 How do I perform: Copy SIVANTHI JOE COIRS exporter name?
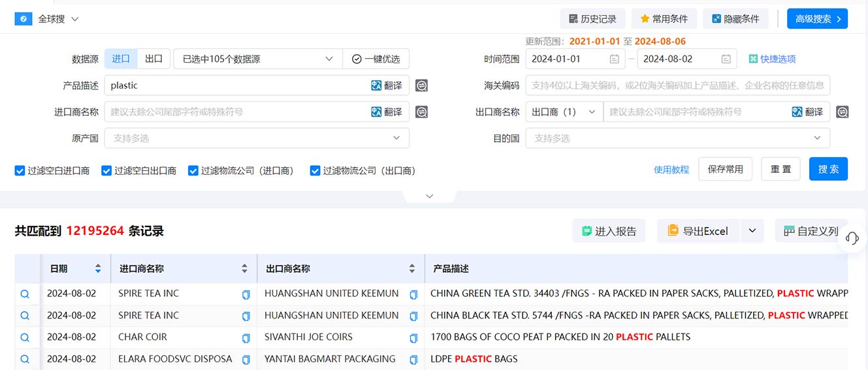click(413, 338)
